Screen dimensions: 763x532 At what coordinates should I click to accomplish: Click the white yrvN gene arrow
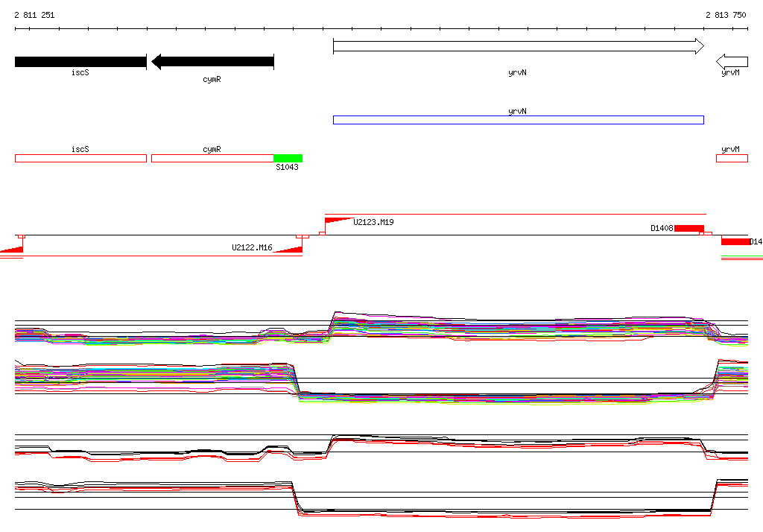519,46
